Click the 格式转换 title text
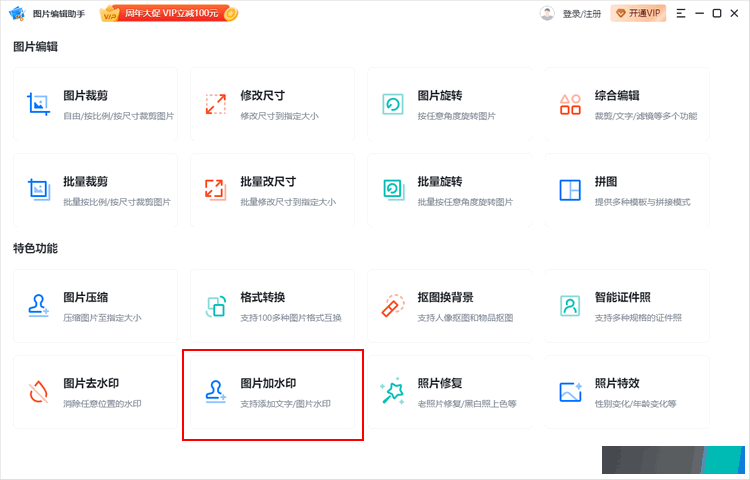The image size is (750, 480). pyautogui.click(x=263, y=297)
